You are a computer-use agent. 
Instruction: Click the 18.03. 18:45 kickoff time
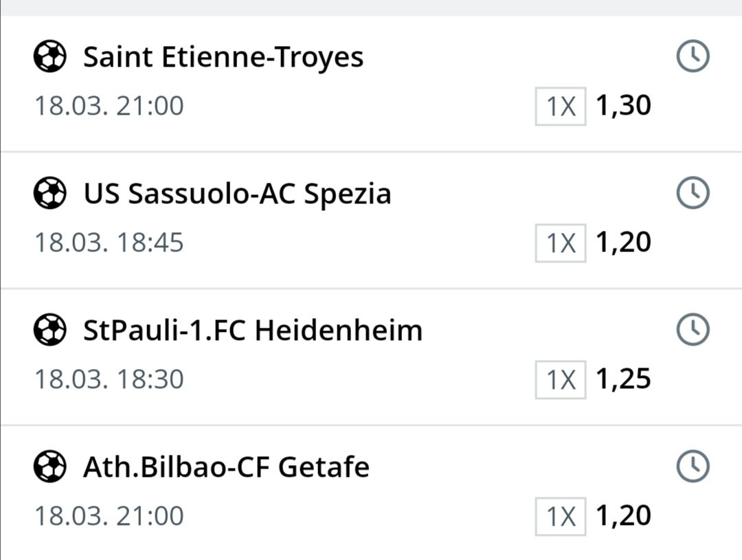pos(109,243)
